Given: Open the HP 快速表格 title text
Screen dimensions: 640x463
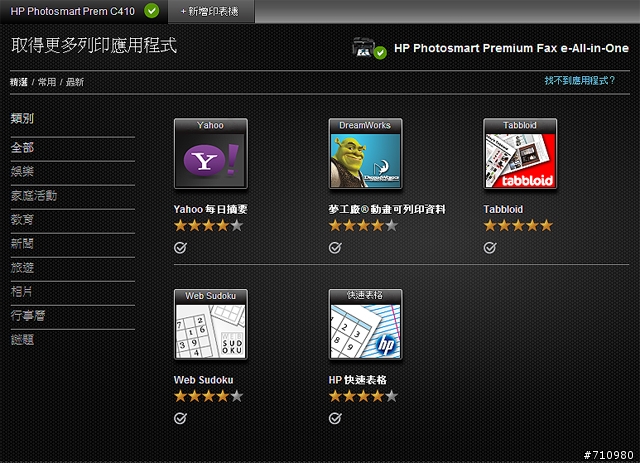Looking at the screenshot, I should (358, 380).
